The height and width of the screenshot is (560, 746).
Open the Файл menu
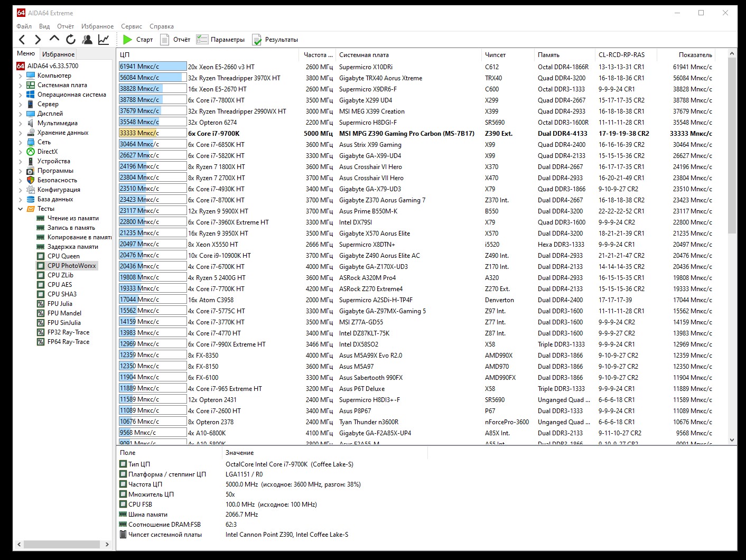[24, 26]
